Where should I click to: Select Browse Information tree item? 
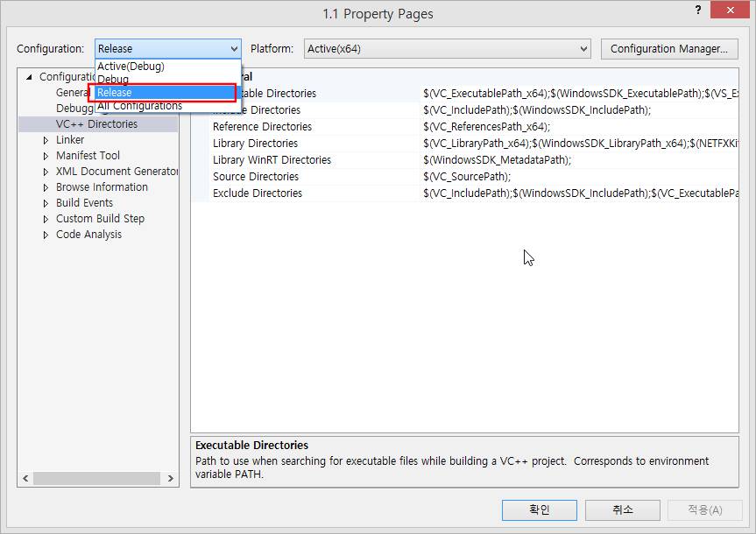tap(102, 187)
